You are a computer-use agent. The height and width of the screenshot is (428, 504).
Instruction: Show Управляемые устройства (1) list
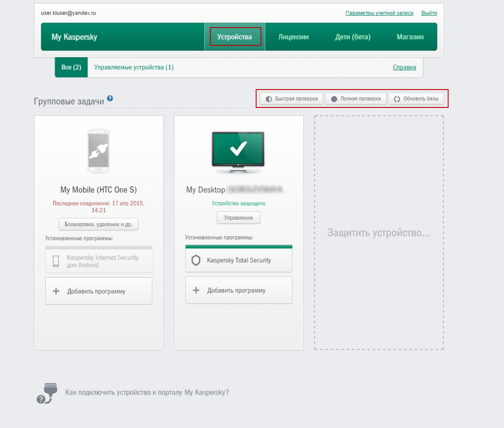[134, 67]
